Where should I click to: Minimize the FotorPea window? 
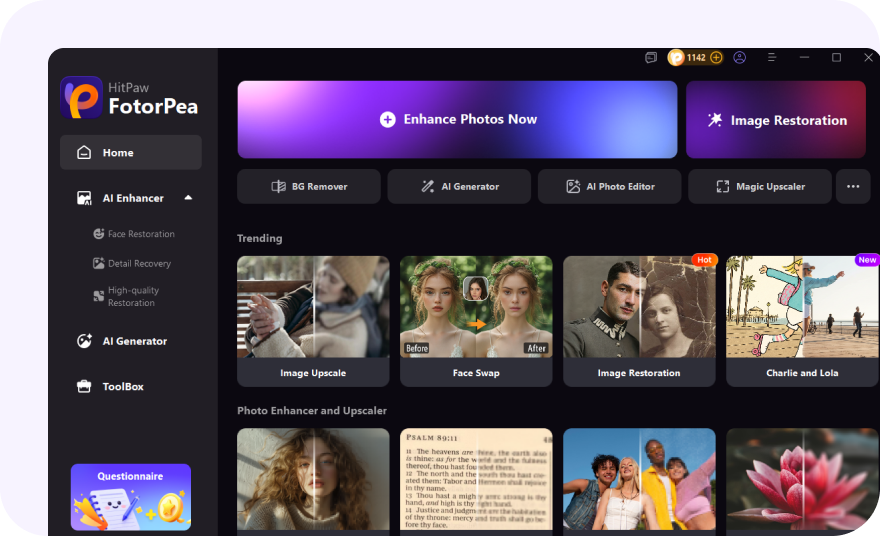[804, 57]
